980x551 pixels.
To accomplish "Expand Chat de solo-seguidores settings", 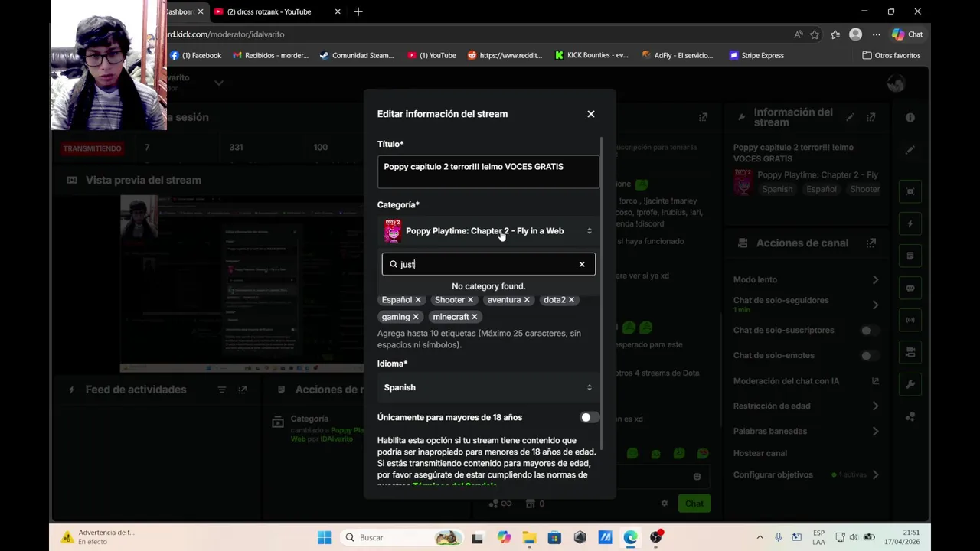I will [875, 305].
